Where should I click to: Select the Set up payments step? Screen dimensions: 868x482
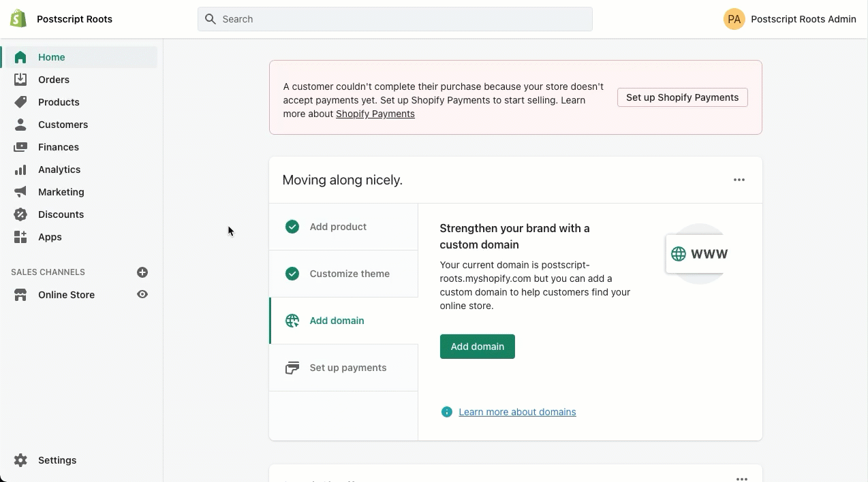(x=347, y=368)
